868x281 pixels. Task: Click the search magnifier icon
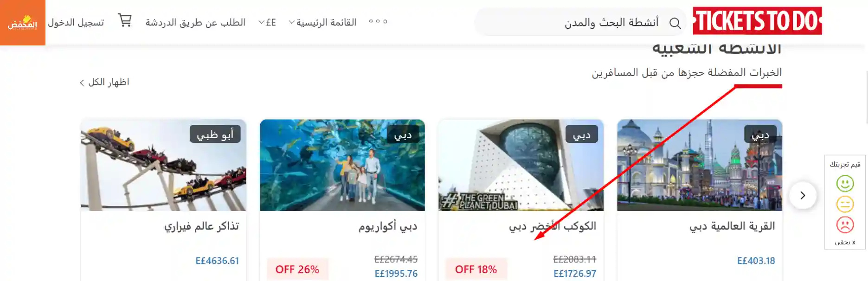click(x=675, y=23)
